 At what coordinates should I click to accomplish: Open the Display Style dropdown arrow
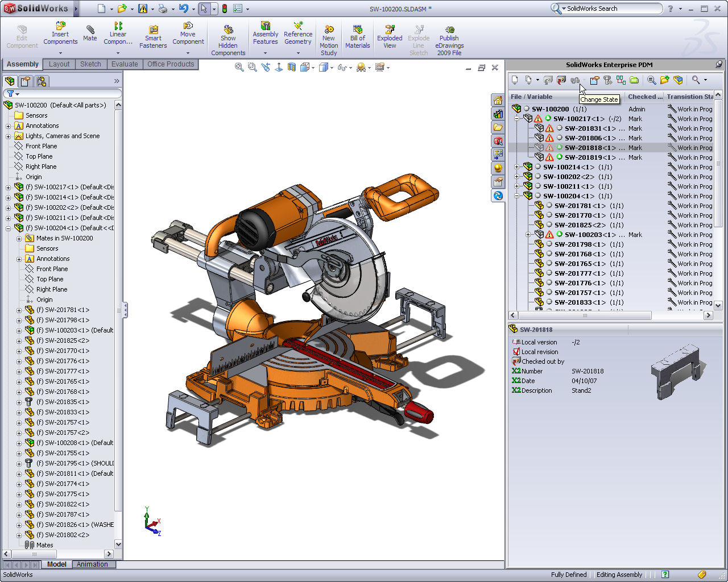click(332, 68)
